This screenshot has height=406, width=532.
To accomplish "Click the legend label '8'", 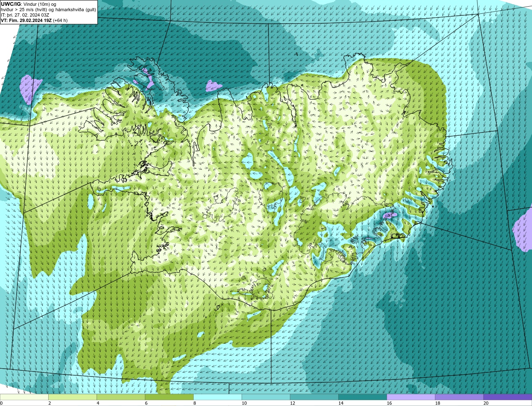I will coord(194,403).
